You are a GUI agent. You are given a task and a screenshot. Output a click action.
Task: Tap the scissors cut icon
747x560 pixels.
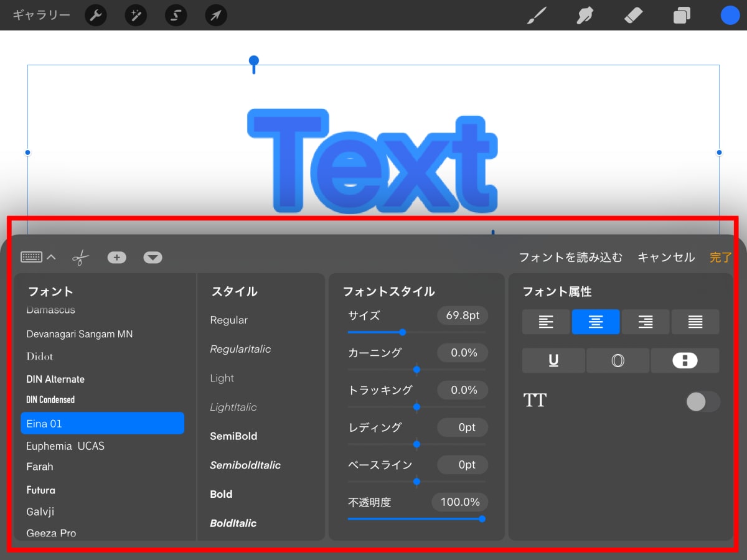click(80, 257)
